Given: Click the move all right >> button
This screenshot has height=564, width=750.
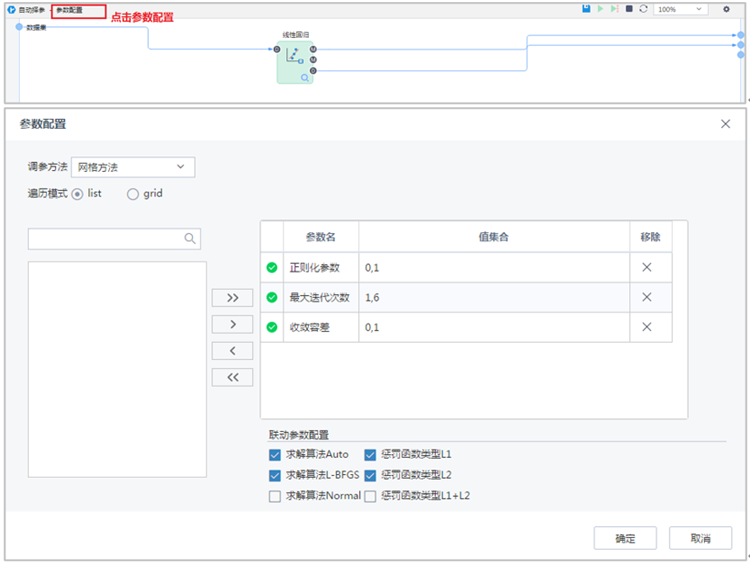Looking at the screenshot, I should (x=232, y=298).
